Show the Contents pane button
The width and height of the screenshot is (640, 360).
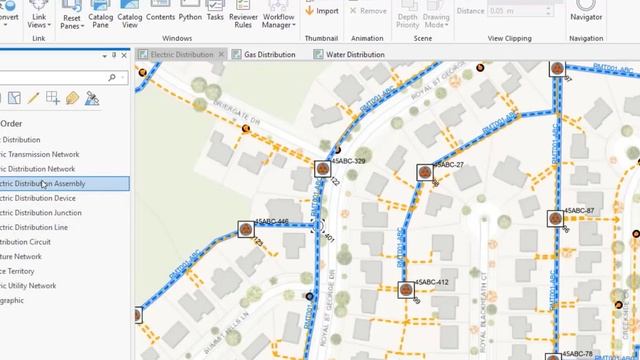click(x=160, y=11)
